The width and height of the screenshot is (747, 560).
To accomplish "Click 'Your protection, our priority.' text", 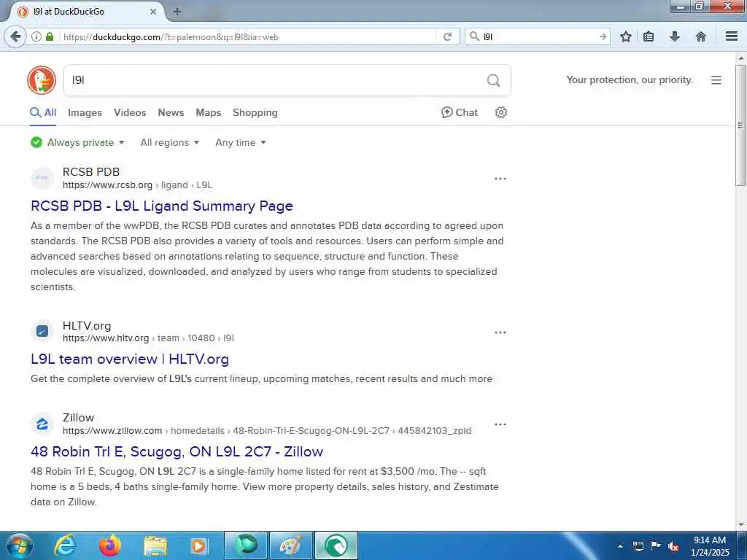I will point(630,80).
